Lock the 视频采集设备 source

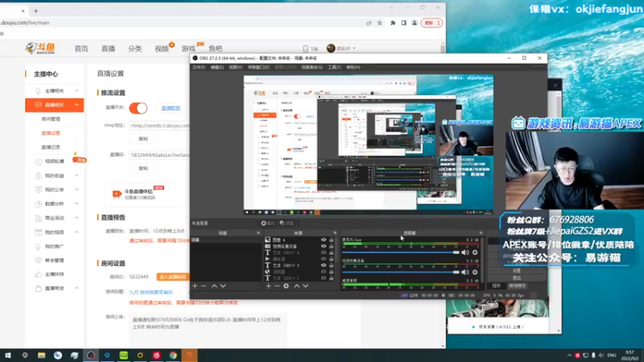point(331,246)
